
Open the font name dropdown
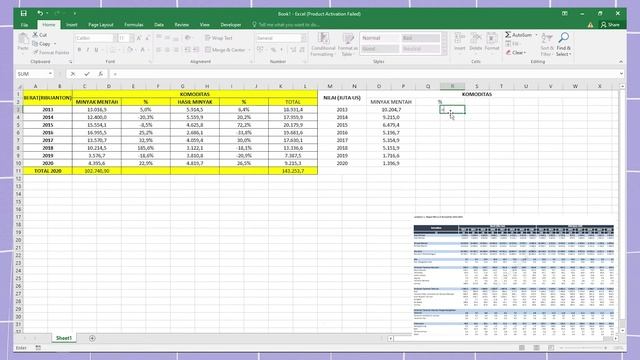(114, 38)
